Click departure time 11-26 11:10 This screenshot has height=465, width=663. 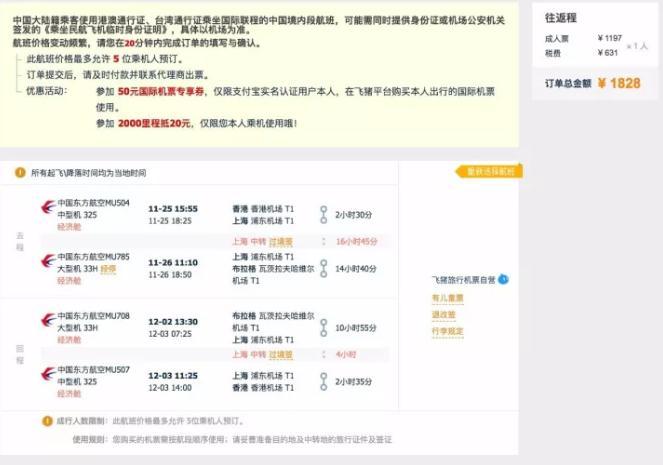tap(173, 263)
